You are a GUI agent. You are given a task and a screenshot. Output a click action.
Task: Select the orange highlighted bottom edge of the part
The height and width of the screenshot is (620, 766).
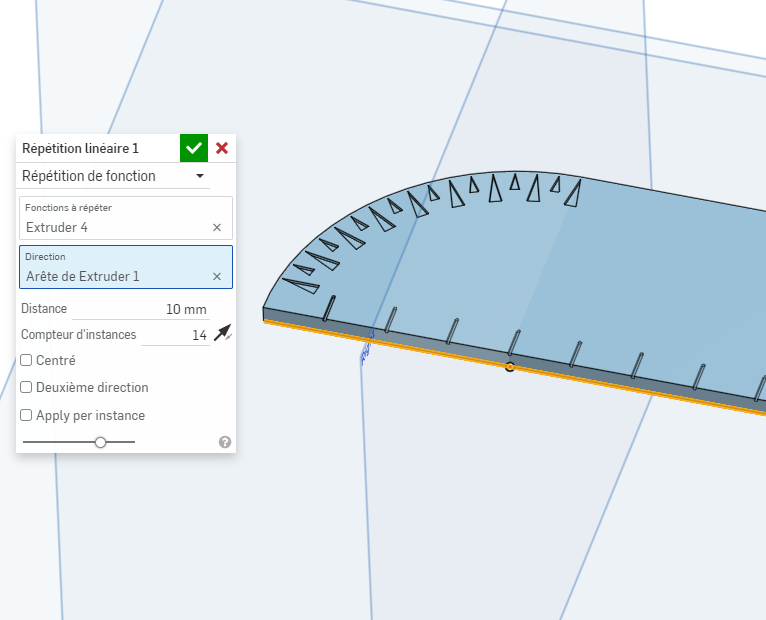click(x=600, y=383)
